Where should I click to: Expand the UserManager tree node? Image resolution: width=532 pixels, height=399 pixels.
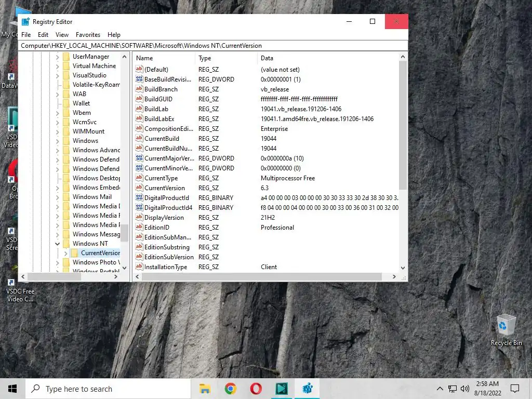pyautogui.click(x=57, y=57)
